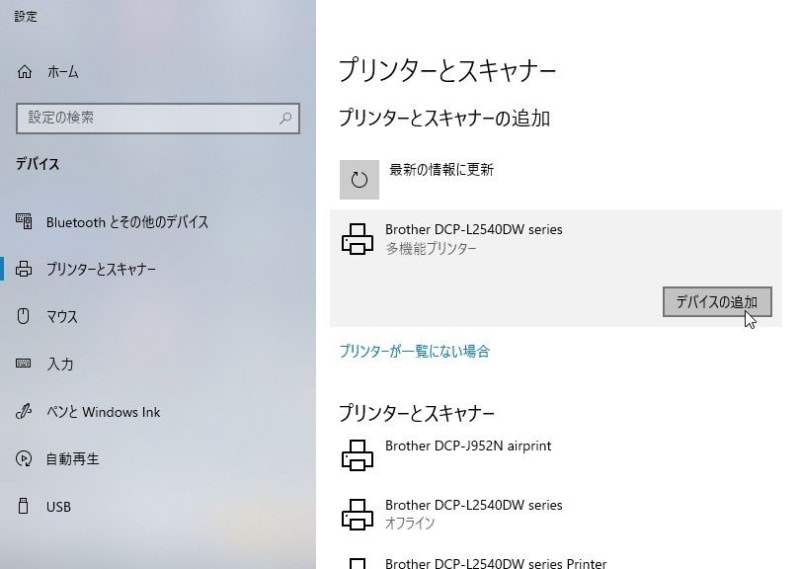
Task: Click the magnifier icon in the search box
Action: 286,119
